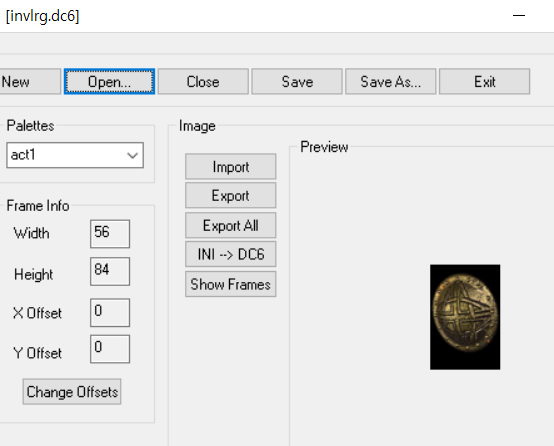
Task: Export the current frame
Action: pyautogui.click(x=231, y=195)
